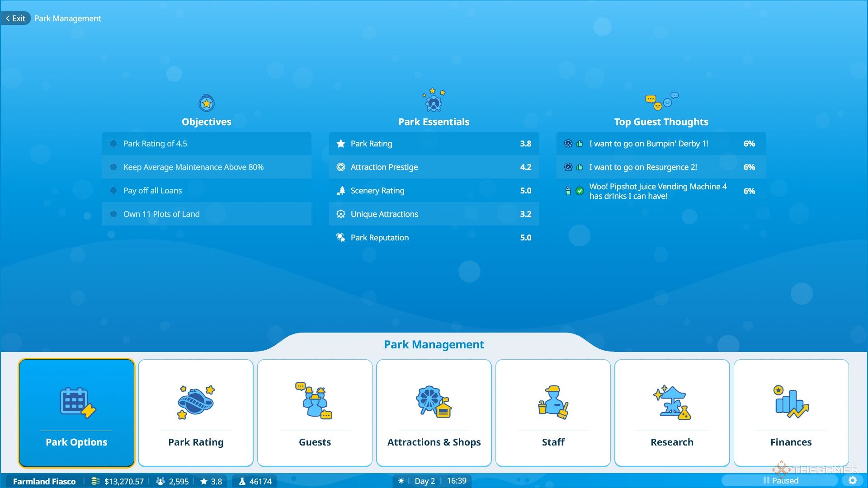
Task: Open the Research panel
Action: click(672, 413)
